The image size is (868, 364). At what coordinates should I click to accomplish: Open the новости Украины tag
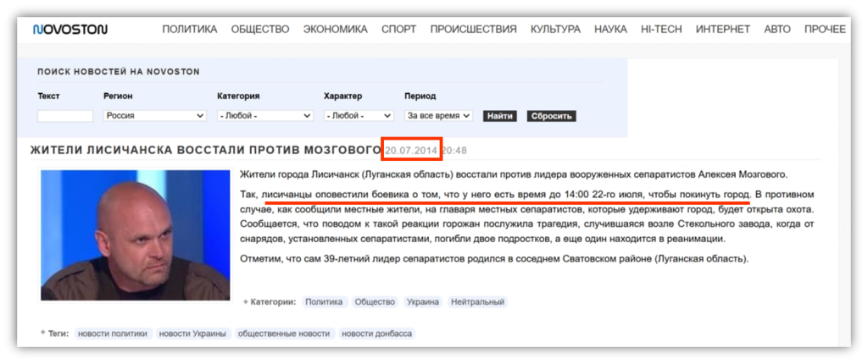[x=192, y=334]
